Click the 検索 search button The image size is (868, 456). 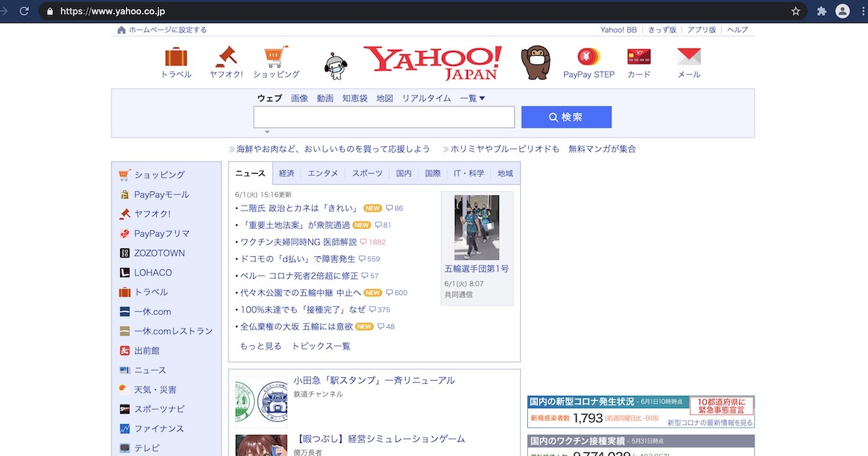[x=567, y=117]
